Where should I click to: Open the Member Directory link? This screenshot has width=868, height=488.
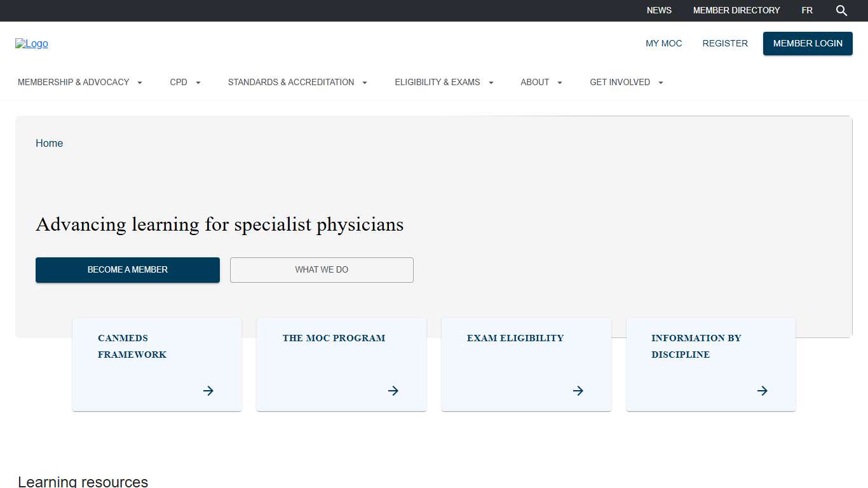pos(736,11)
